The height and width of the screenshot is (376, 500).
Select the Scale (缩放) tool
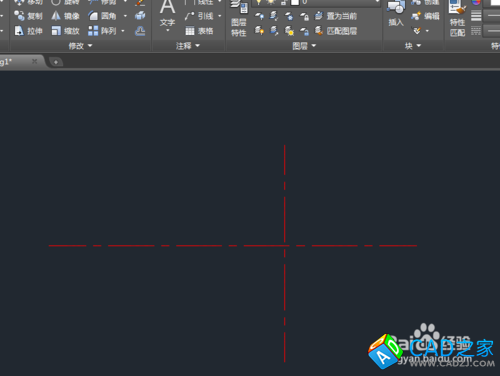click(x=65, y=31)
